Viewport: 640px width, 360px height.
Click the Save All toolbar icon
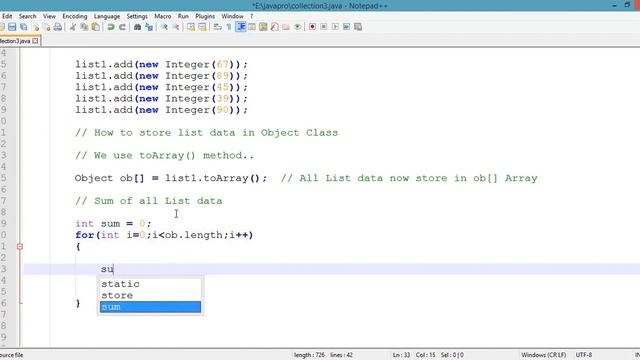pyautogui.click(x=24, y=27)
